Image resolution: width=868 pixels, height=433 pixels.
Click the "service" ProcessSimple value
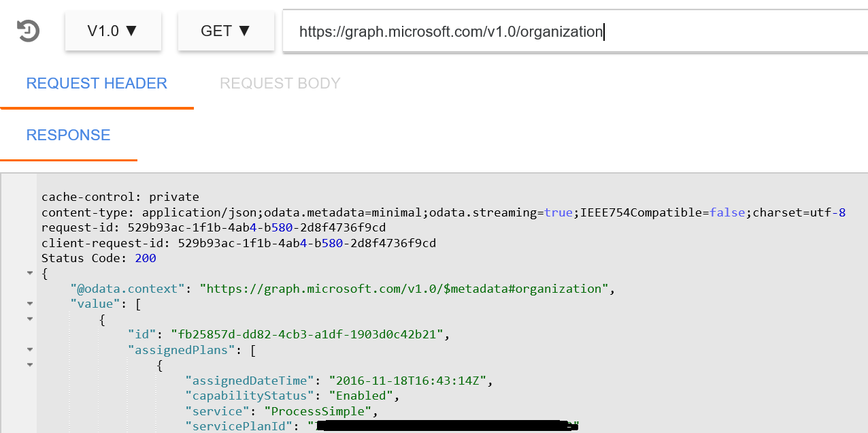pos(320,411)
